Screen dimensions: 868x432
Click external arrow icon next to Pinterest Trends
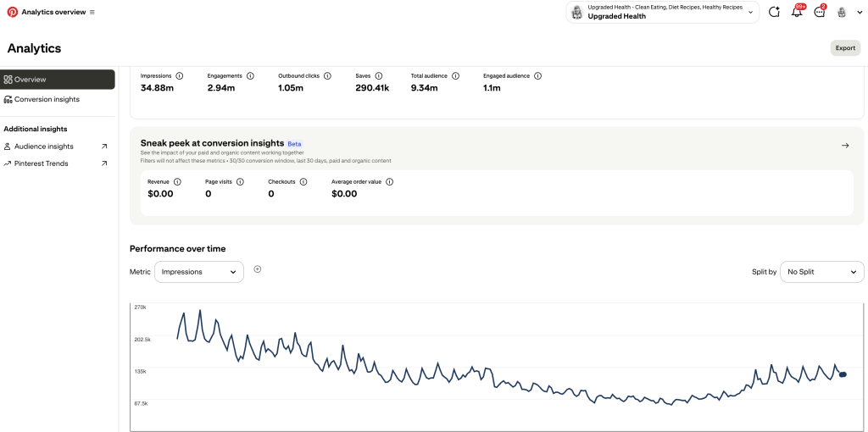point(104,163)
